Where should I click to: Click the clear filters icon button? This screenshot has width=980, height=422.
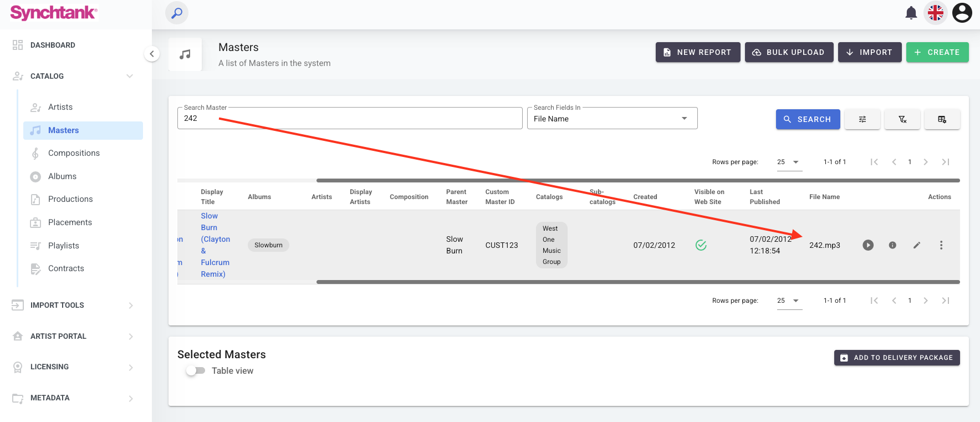coord(902,119)
